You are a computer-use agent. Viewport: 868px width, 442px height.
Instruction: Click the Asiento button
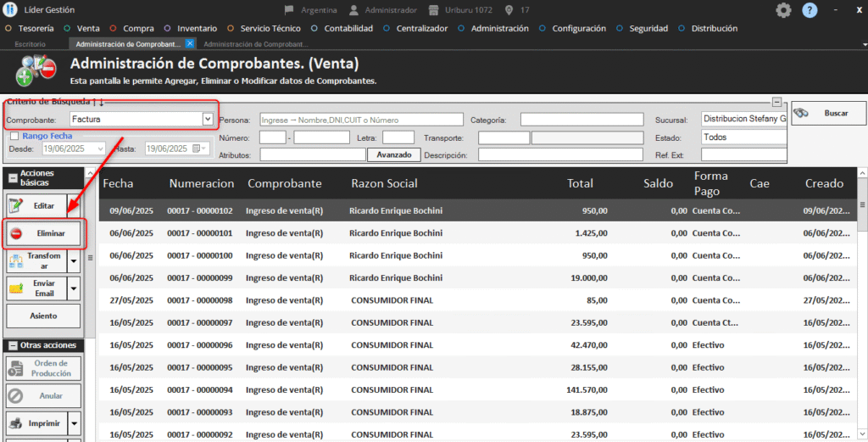pos(44,316)
